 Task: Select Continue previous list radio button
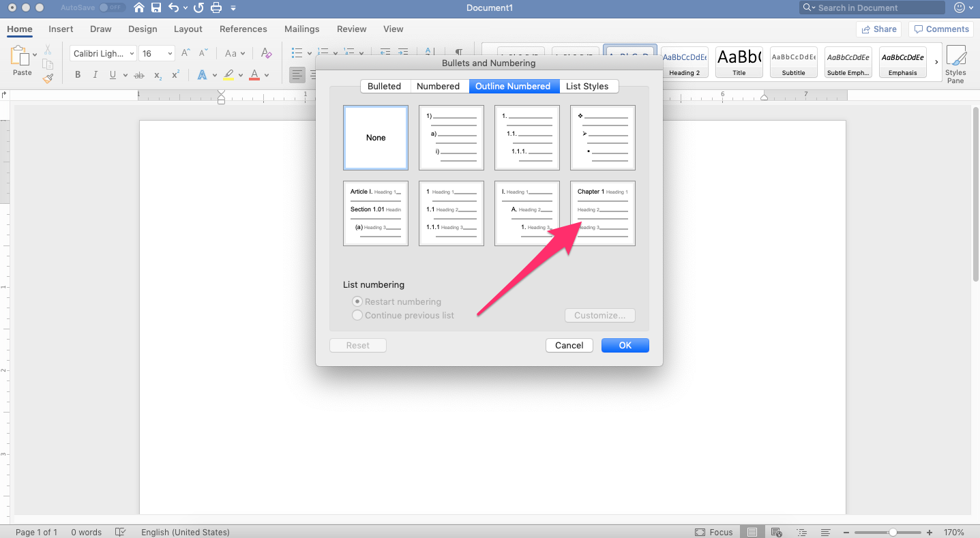coord(357,315)
